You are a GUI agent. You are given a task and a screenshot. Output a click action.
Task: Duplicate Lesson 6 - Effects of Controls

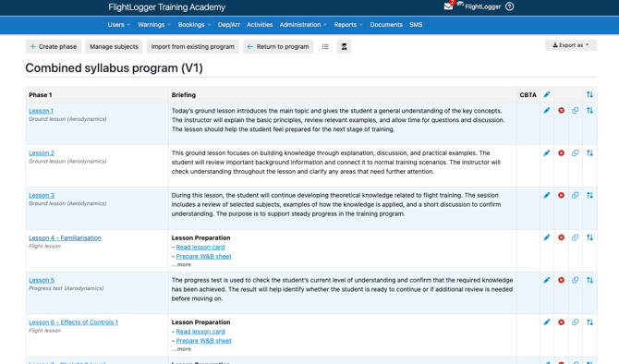pos(576,322)
